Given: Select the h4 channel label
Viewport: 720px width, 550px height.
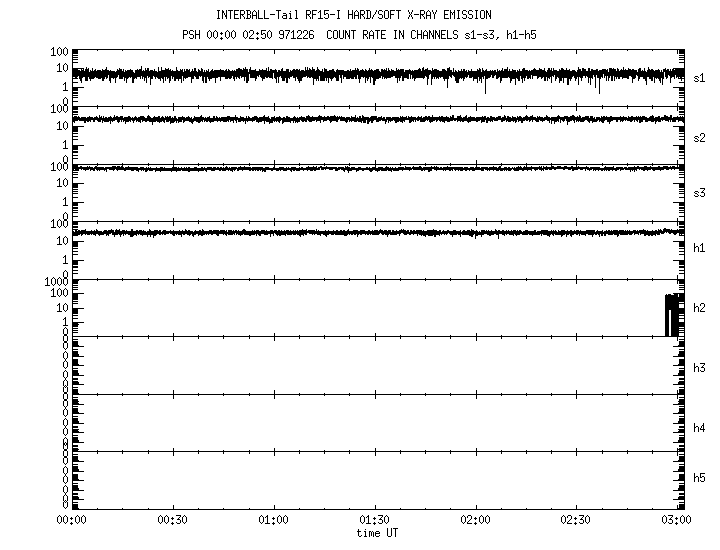Looking at the screenshot, I should 700,428.
